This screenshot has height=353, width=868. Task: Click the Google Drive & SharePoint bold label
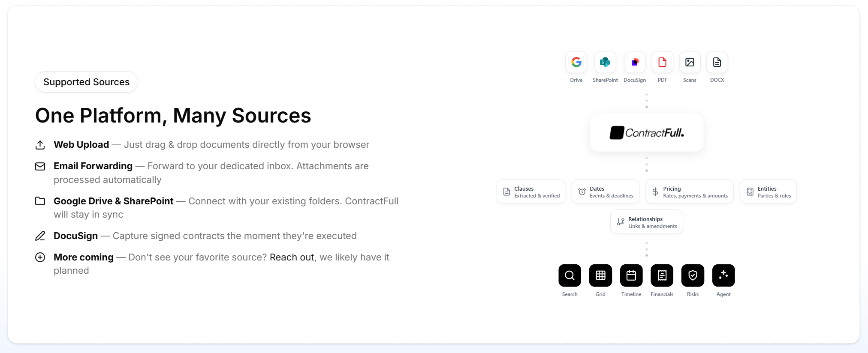pos(114,201)
